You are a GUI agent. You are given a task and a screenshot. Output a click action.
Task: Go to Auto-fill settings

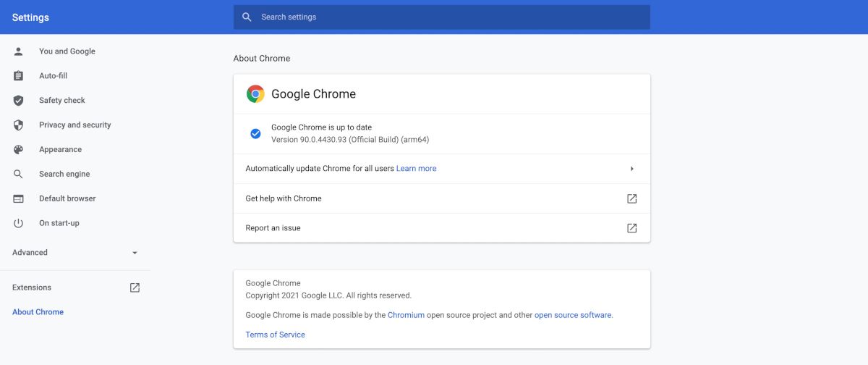pyautogui.click(x=54, y=76)
